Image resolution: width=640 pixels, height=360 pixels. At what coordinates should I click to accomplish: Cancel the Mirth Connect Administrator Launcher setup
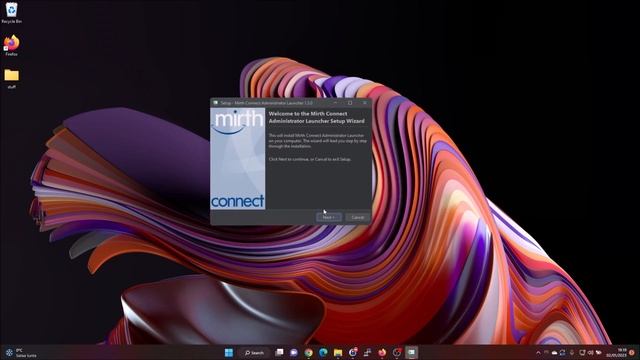coord(358,217)
